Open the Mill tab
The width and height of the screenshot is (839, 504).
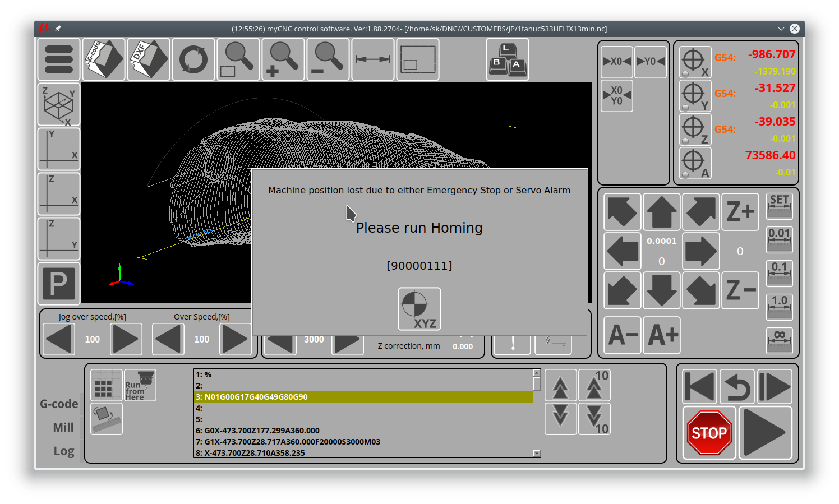[x=63, y=428]
